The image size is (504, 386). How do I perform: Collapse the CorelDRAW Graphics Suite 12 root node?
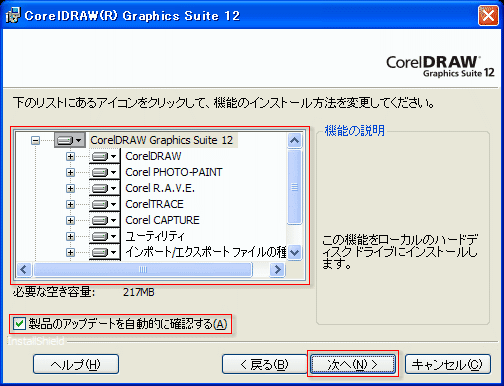[x=35, y=140]
